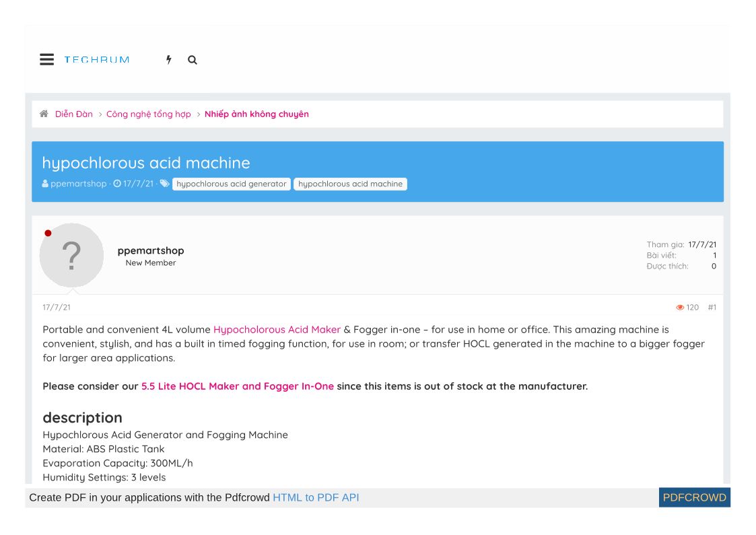Click the question mark user avatar

click(71, 256)
